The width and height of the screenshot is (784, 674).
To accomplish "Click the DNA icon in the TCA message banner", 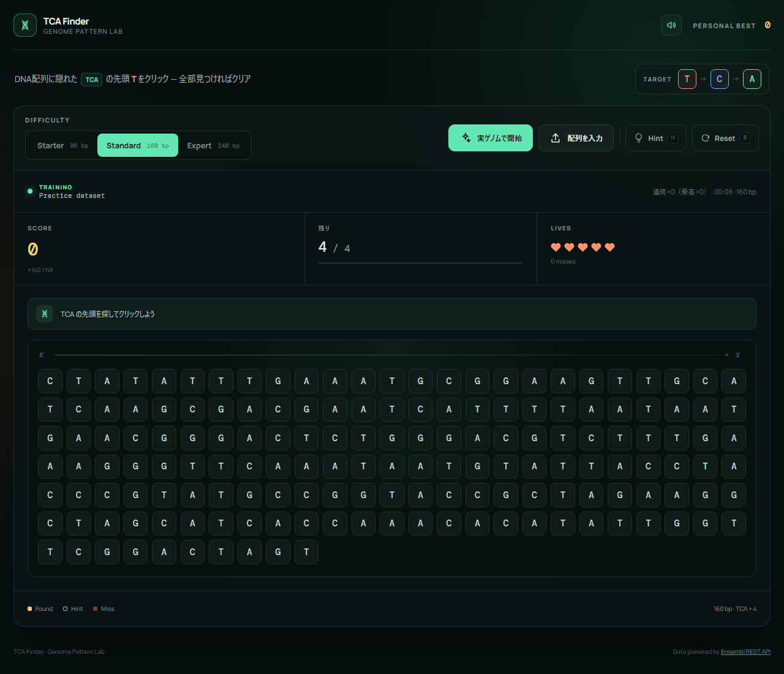I will click(44, 314).
